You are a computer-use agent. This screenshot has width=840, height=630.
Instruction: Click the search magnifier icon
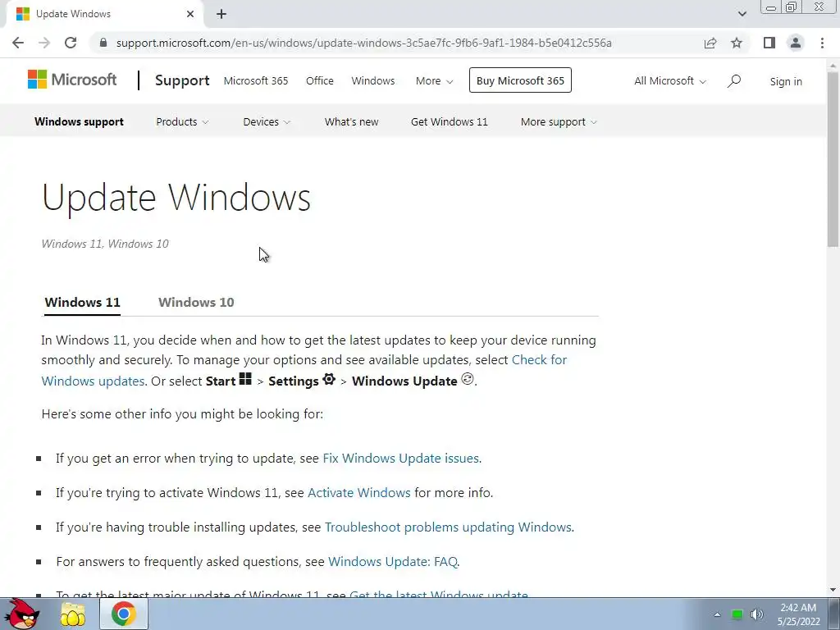[734, 81]
